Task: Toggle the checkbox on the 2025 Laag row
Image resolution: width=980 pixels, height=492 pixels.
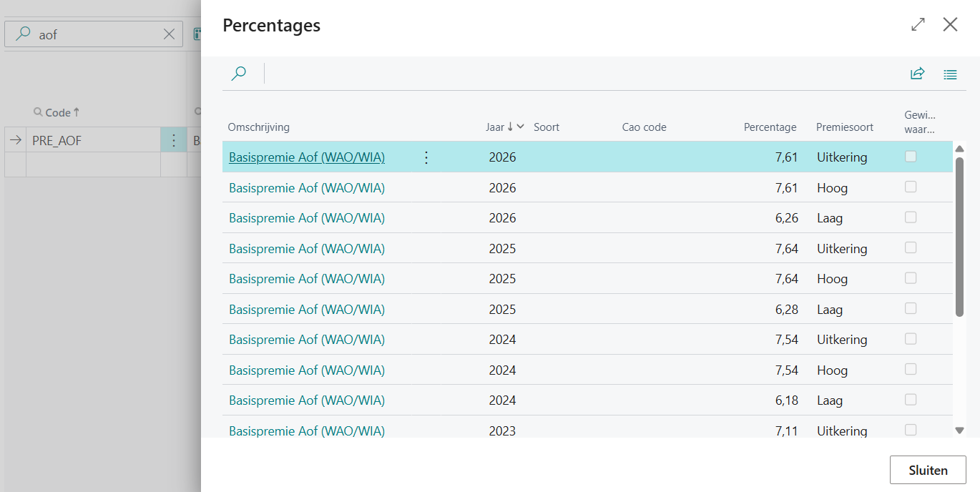Action: pyautogui.click(x=911, y=309)
